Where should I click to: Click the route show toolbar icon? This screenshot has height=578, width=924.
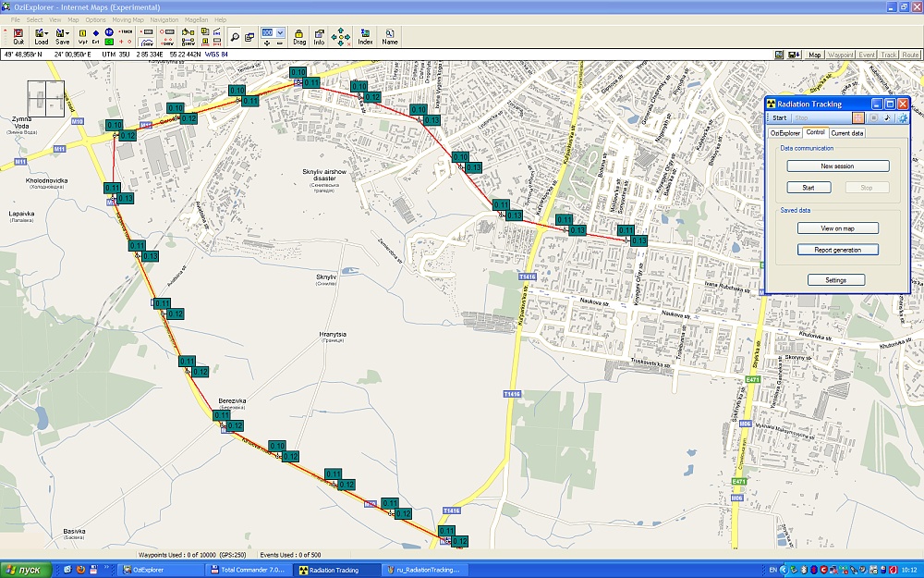[188, 42]
